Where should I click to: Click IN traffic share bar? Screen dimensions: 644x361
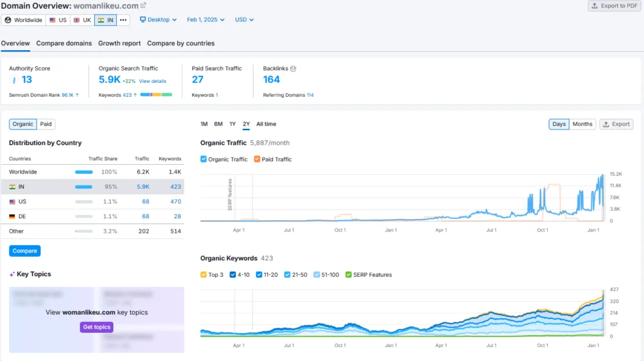pyautogui.click(x=84, y=187)
